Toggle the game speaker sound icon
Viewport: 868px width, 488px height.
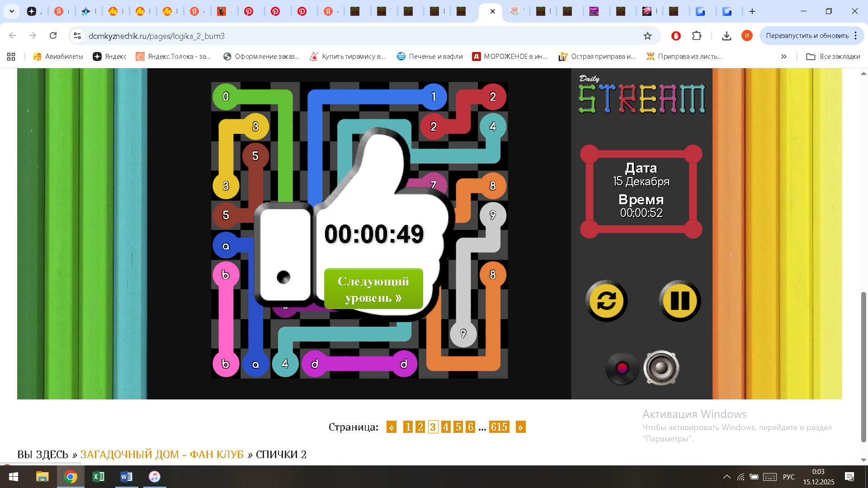point(661,368)
